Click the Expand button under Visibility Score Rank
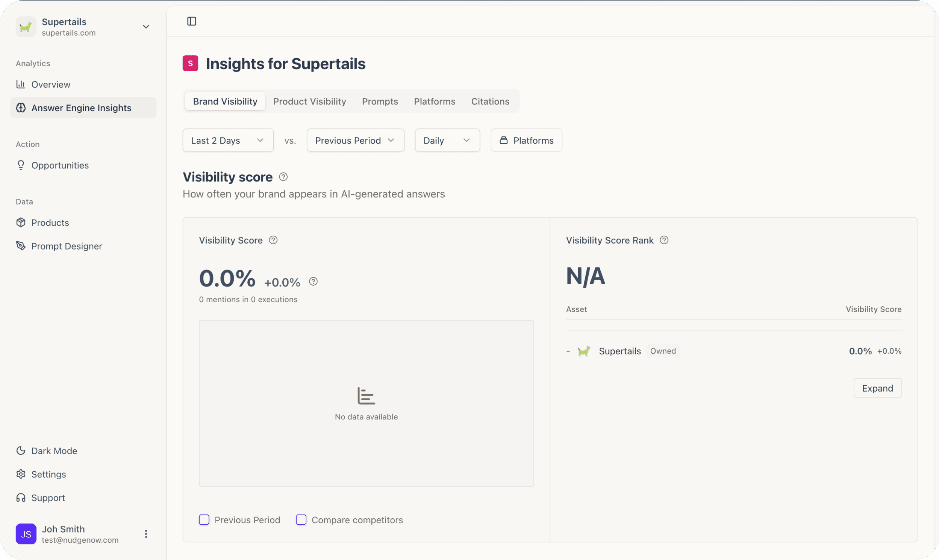The image size is (939, 560). coord(877,388)
